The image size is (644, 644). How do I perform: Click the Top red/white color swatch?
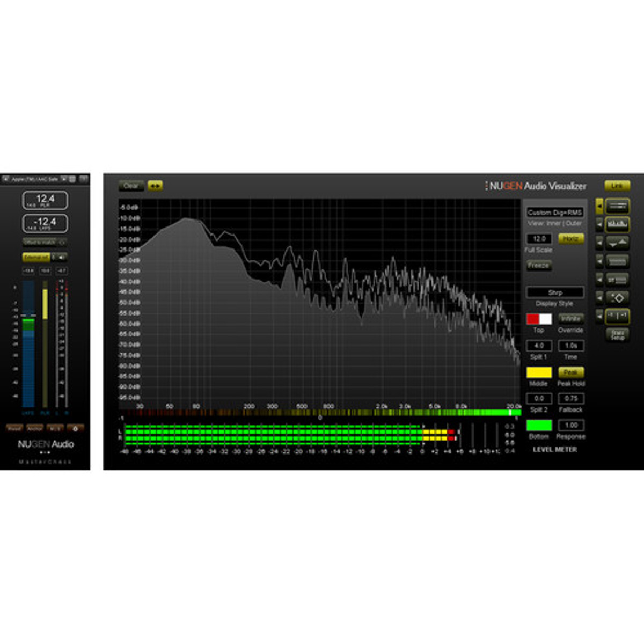[x=539, y=319]
